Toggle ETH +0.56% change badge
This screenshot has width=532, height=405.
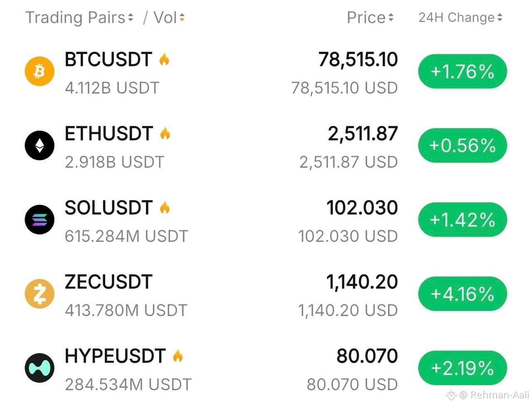point(463,145)
